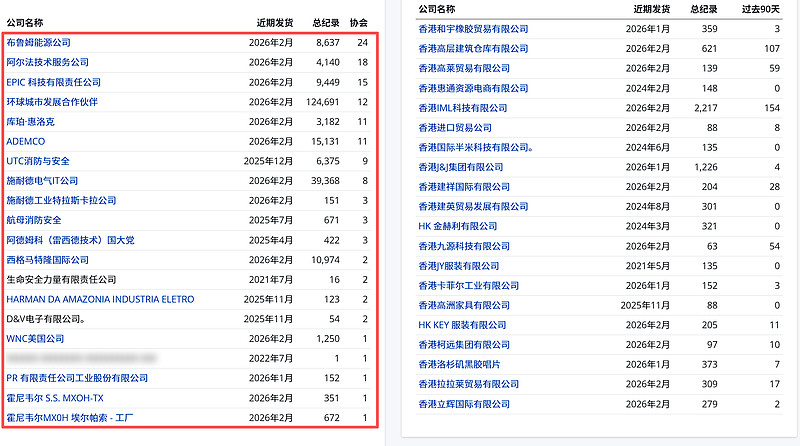This screenshot has height=446, width=800.
Task: Open 香港建英贸易发展有限公司 link
Action: 473,207
